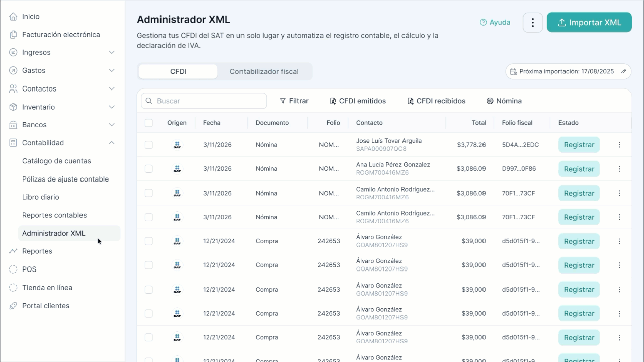Check the fourth Álvaro González Compra row
The width and height of the screenshot is (644, 362).
click(149, 314)
